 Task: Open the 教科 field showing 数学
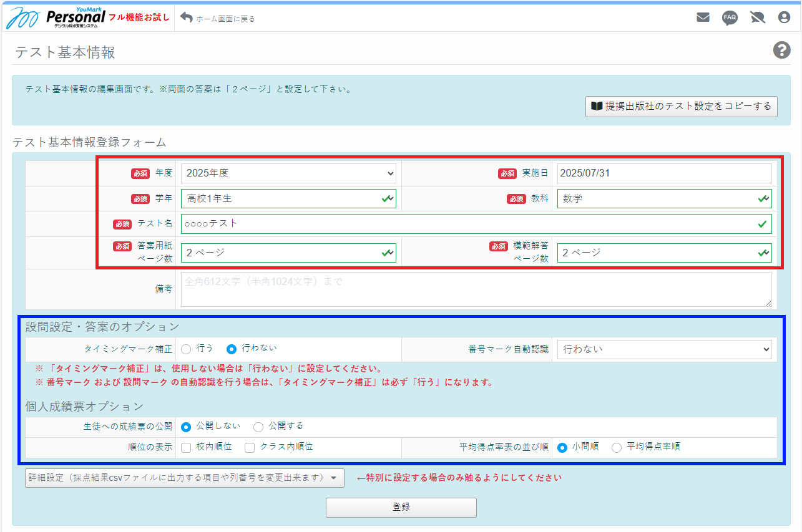(x=665, y=199)
